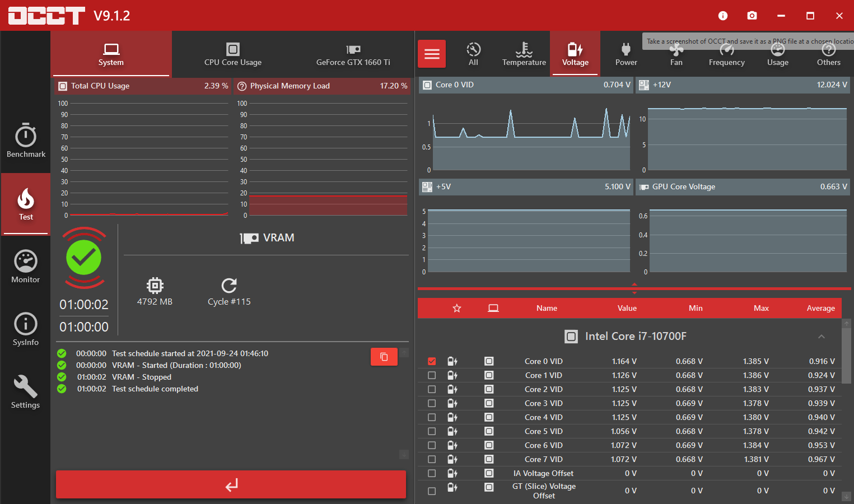Uncheck the Core 0 VID checkbox
This screenshot has height=504, width=854.
pyautogui.click(x=432, y=361)
